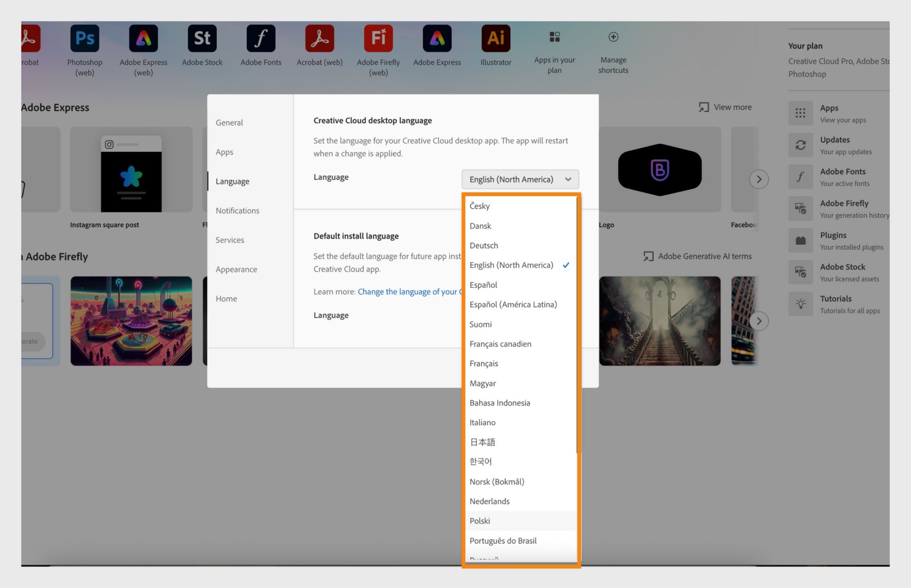Image resolution: width=911 pixels, height=588 pixels.
Task: Open Adobe Firefly (web) app icon
Action: [378, 38]
